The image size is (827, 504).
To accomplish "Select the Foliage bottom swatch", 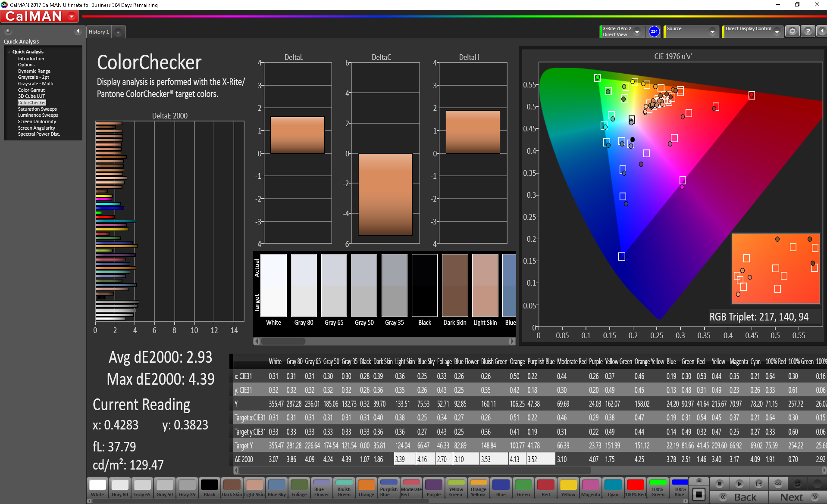I will tap(299, 488).
